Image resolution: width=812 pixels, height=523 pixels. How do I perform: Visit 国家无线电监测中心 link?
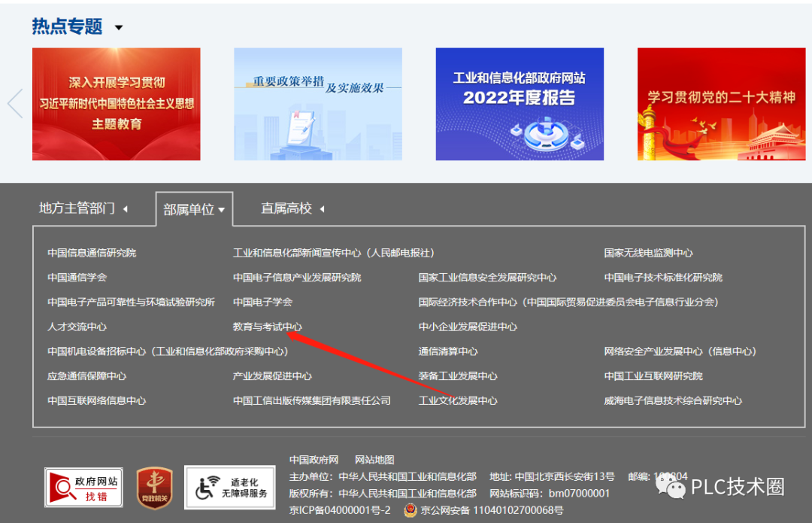point(648,253)
